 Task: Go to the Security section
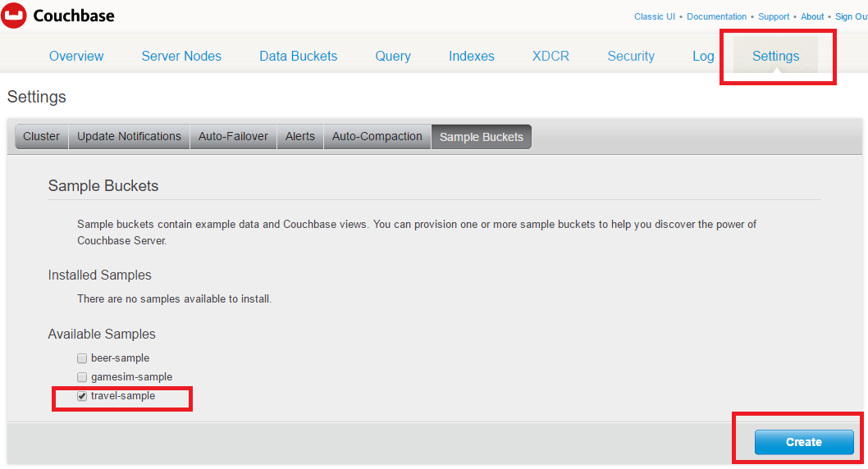pos(631,57)
